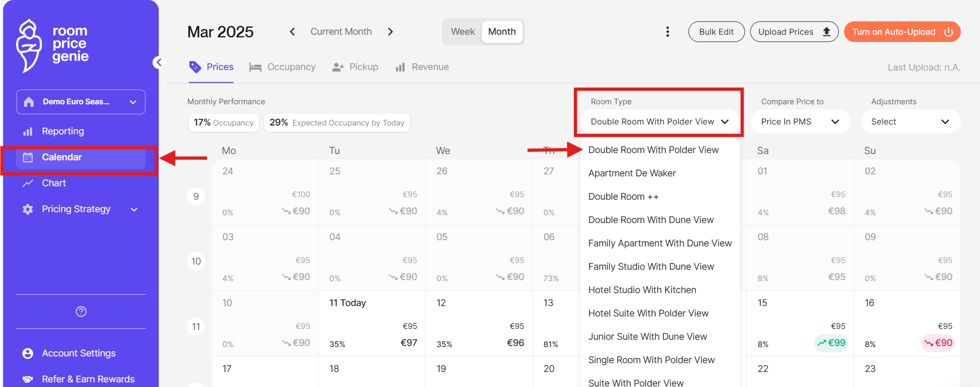Collapse the sidebar with the arrow icon
The image size is (980, 387).
click(159, 63)
